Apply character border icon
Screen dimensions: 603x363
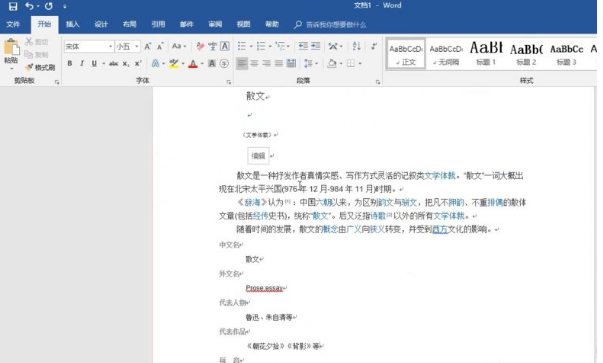tap(225, 46)
